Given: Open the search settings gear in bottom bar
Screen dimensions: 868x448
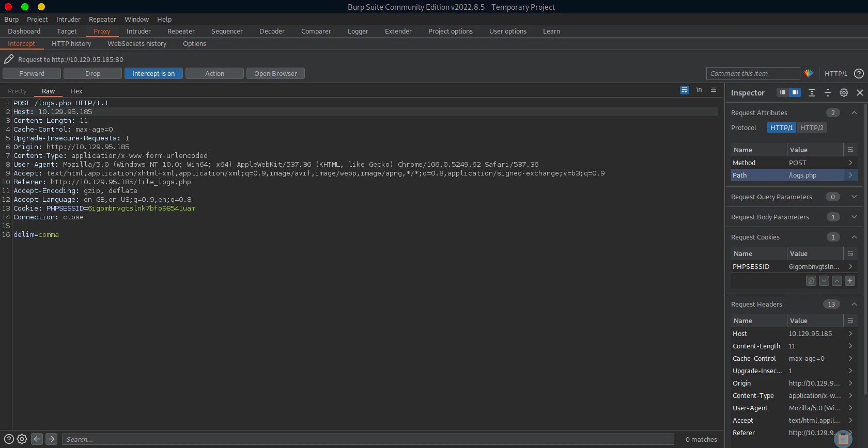Looking at the screenshot, I should tap(22, 439).
